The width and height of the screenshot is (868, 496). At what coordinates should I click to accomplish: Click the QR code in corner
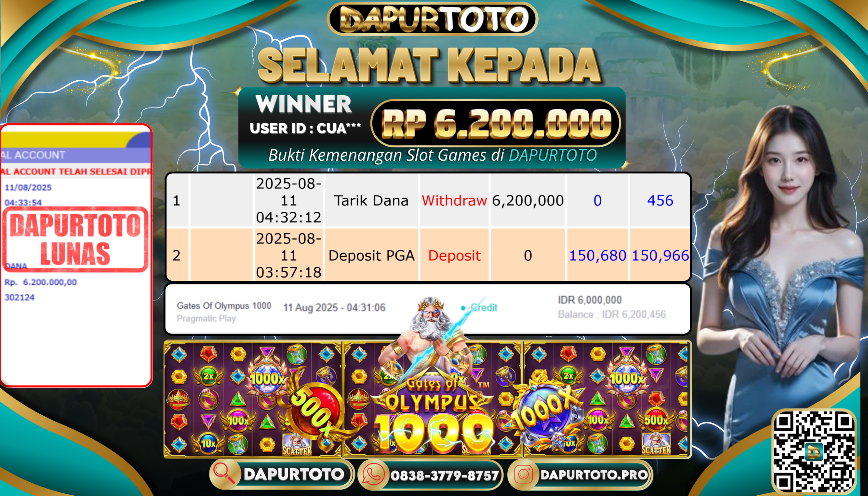pyautogui.click(x=814, y=452)
